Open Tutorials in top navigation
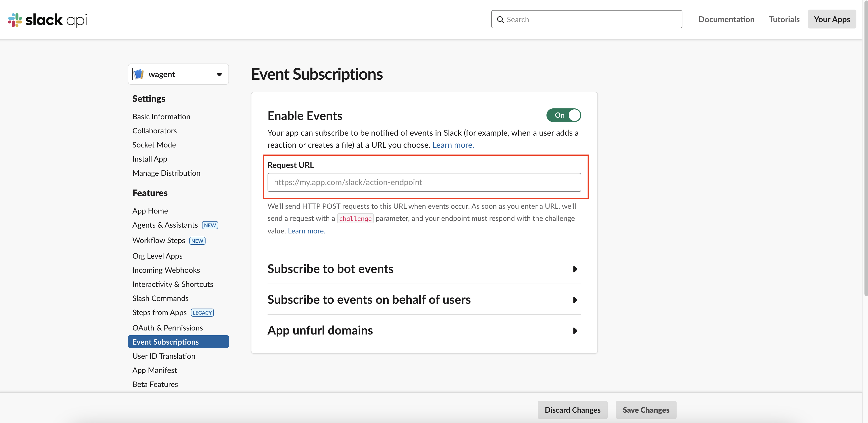Image resolution: width=868 pixels, height=423 pixels. click(x=784, y=19)
